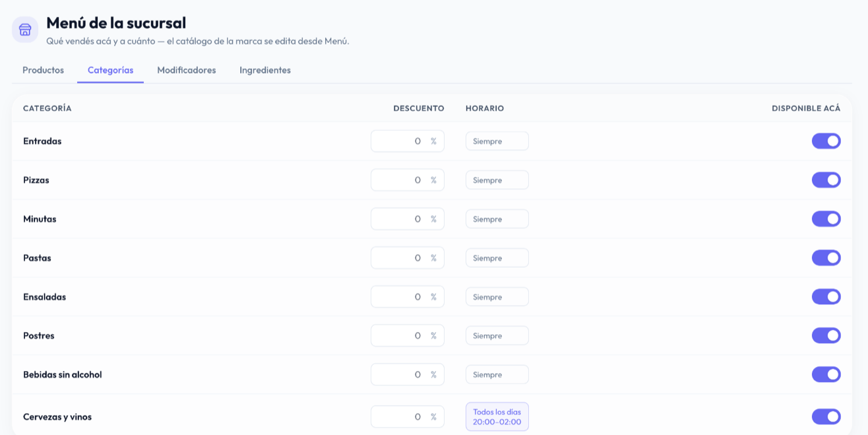
Task: Switch to the Productos tab
Action: (x=43, y=70)
